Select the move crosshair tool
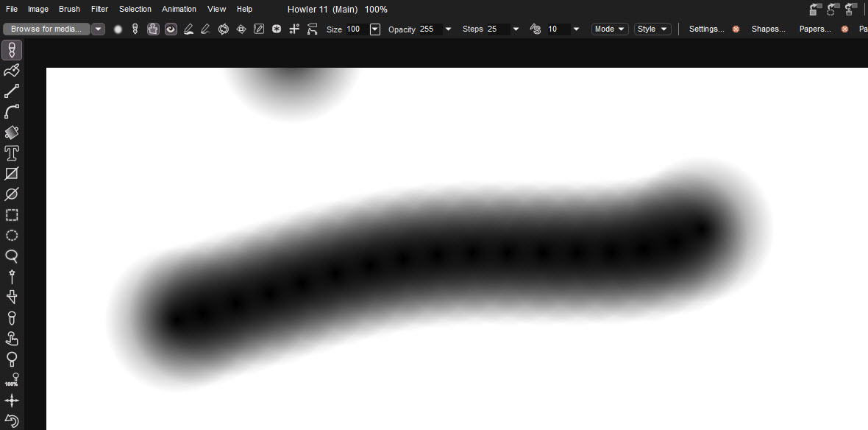868x430 pixels. [x=12, y=401]
